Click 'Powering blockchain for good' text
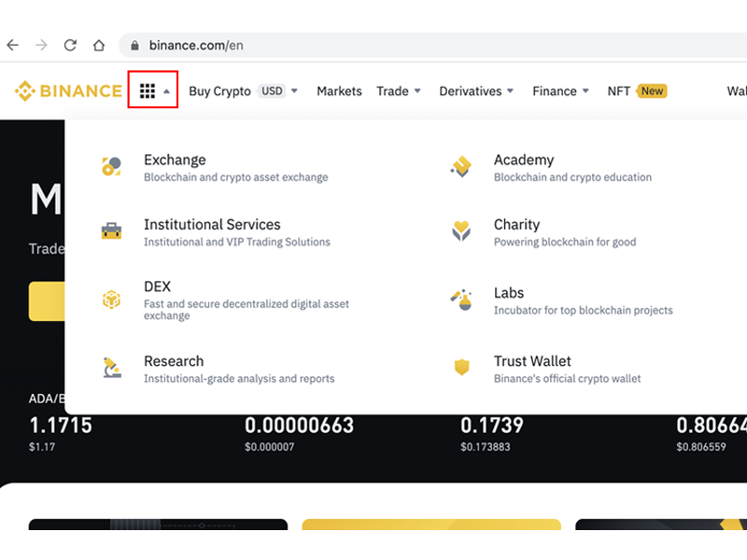Image resolution: width=747 pixels, height=560 pixels. (x=565, y=242)
